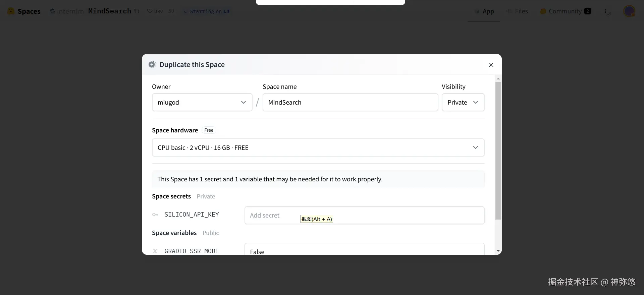Click the dialog's vertical scrollbar thumb
Image resolution: width=644 pixels, height=295 pixels.
click(x=498, y=151)
